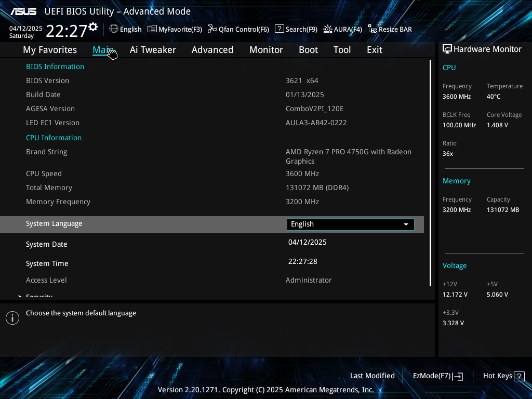This screenshot has width=532, height=399.
Task: Click the CPU Information heading
Action: (x=54, y=138)
